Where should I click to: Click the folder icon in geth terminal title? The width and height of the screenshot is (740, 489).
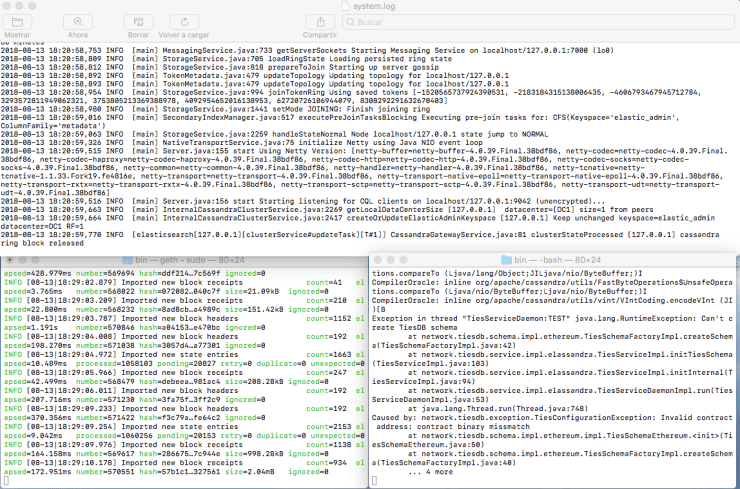(126, 258)
